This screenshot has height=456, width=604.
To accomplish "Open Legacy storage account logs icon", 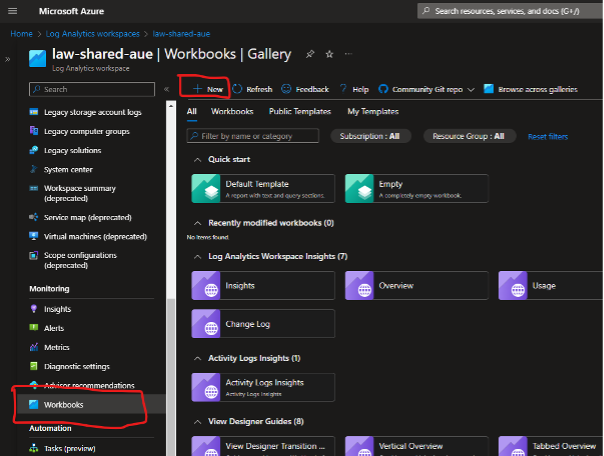I will [x=34, y=112].
